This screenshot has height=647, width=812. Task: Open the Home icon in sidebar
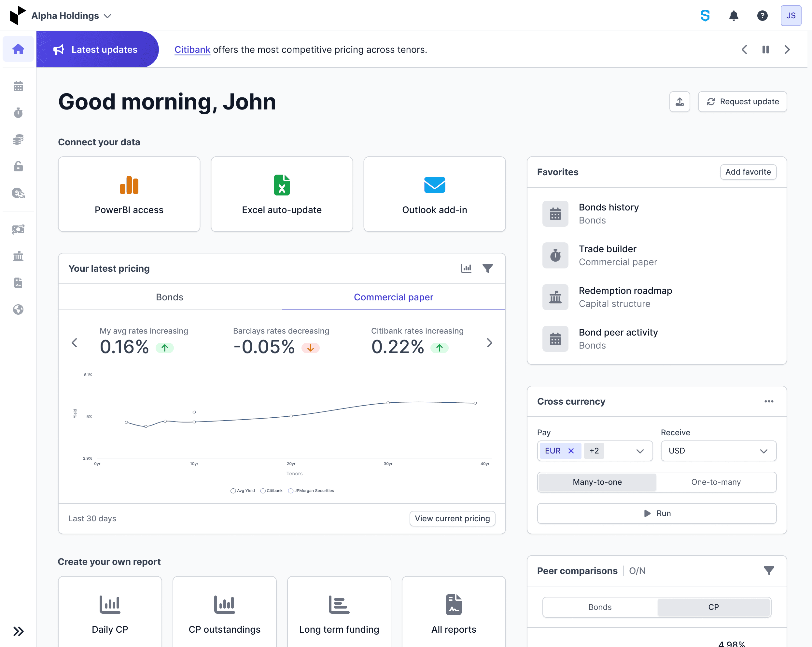tap(18, 50)
